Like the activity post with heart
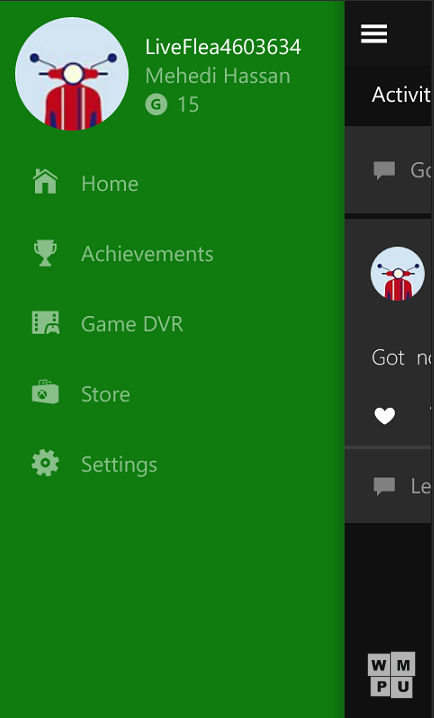 384,416
